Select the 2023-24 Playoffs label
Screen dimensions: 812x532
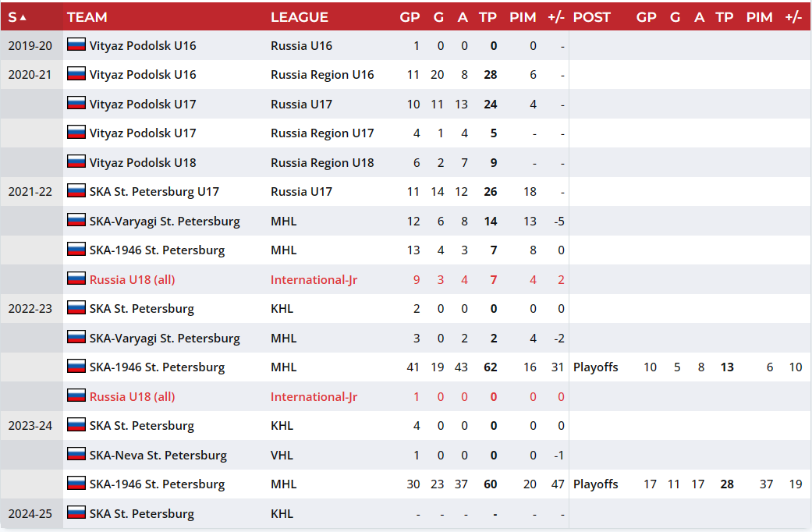(x=595, y=484)
